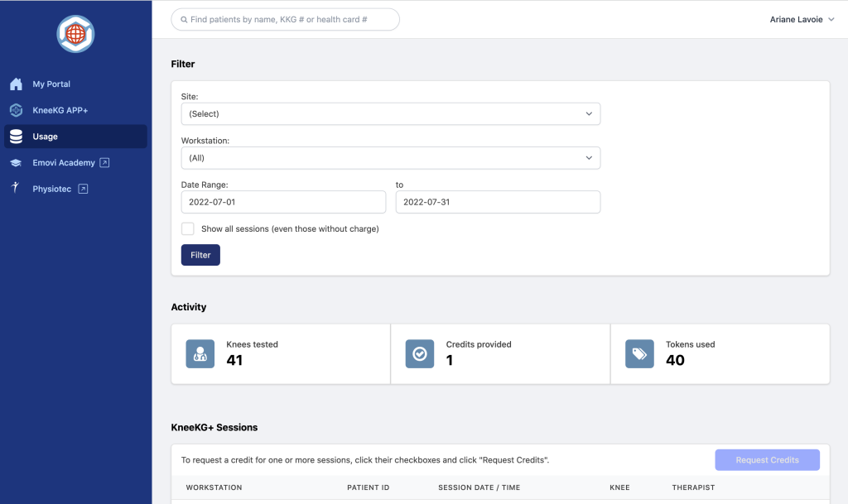Viewport: 848px width, 504px height.
Task: Click the Knees tested value 41
Action: 234,360
